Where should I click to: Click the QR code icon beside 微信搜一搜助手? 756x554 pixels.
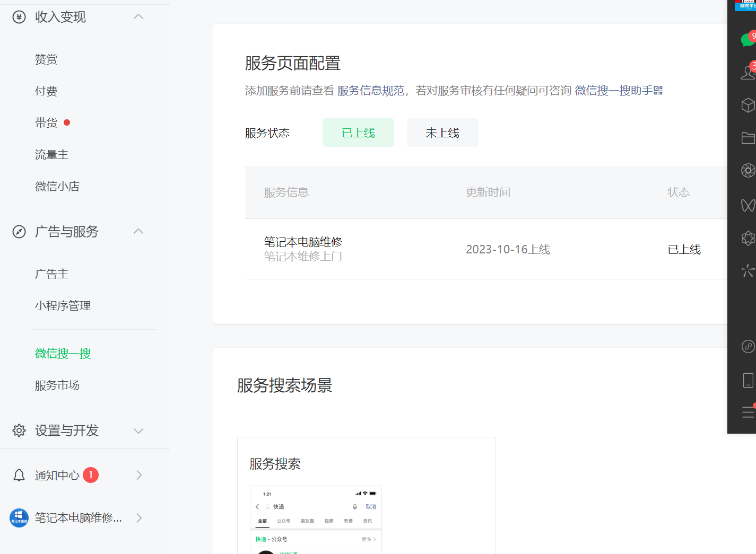[658, 91]
